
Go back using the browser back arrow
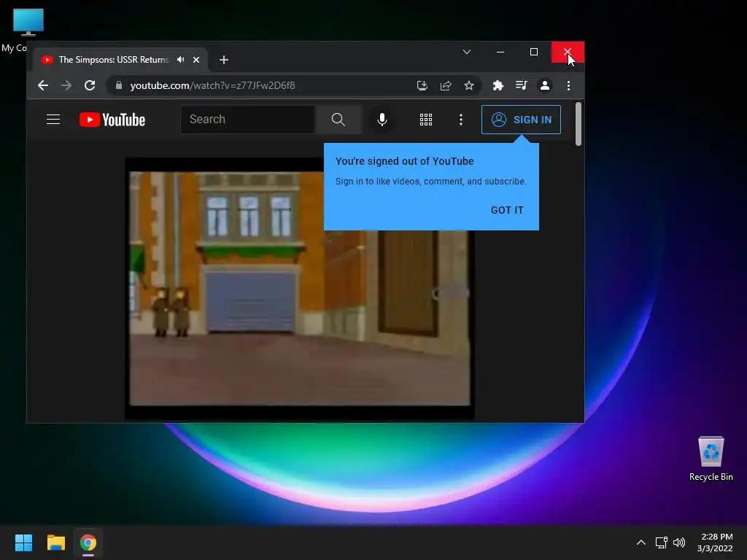pos(43,86)
